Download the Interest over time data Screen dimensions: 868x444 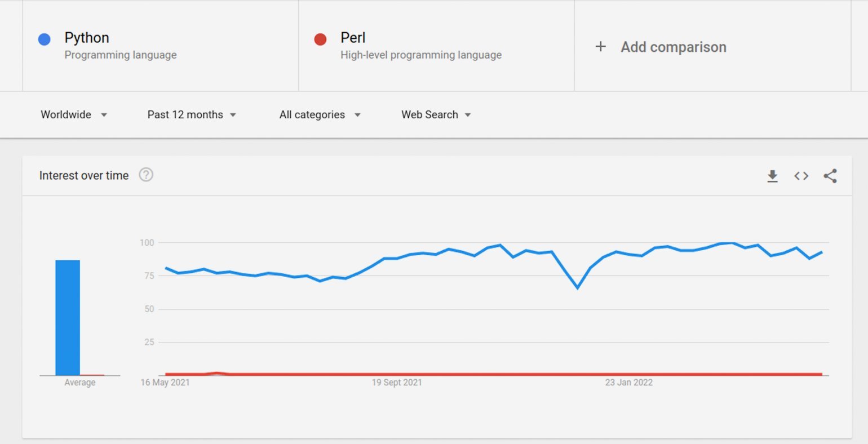pos(772,176)
